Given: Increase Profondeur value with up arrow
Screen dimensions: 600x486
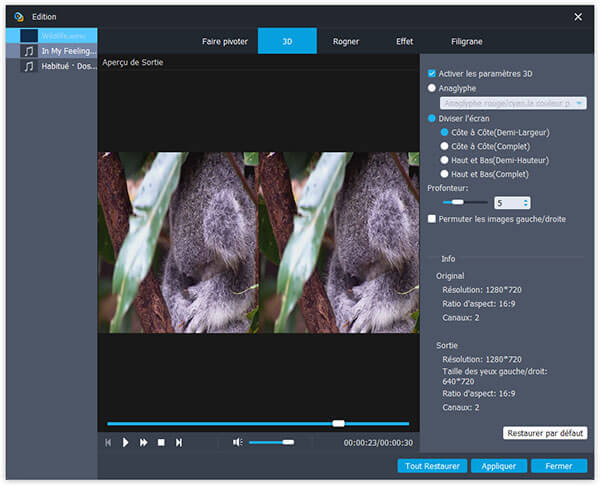Looking at the screenshot, I should (526, 199).
